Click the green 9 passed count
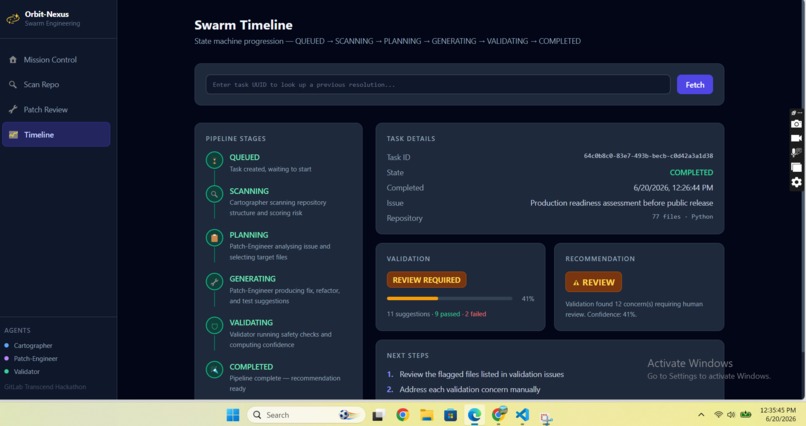The image size is (806, 426). click(447, 314)
